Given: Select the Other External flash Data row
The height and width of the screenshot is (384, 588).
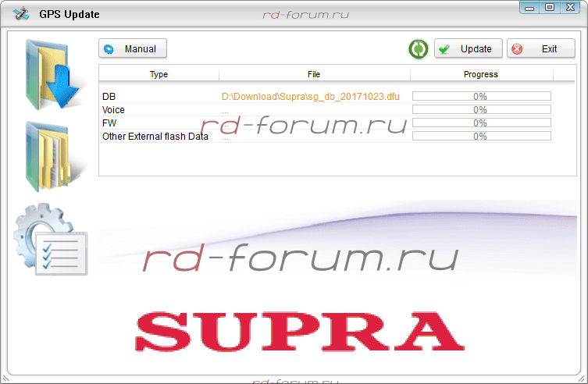Looking at the screenshot, I should pyautogui.click(x=326, y=137).
